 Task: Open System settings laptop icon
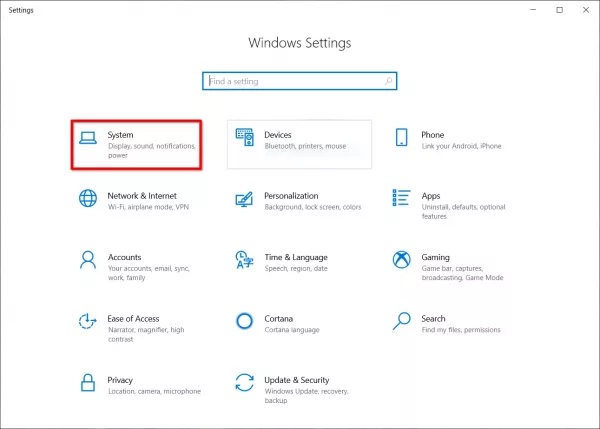(88, 138)
